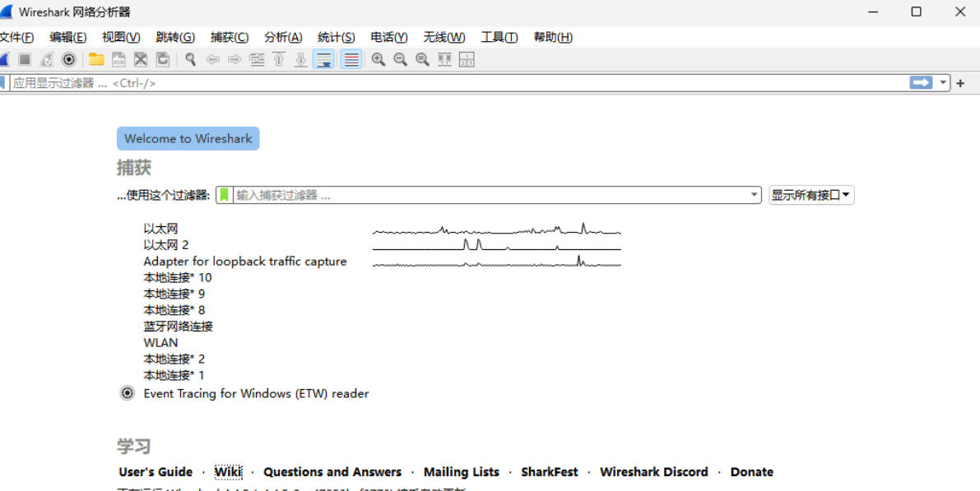Jump to the last packet
The height and width of the screenshot is (491, 980).
pos(300,59)
